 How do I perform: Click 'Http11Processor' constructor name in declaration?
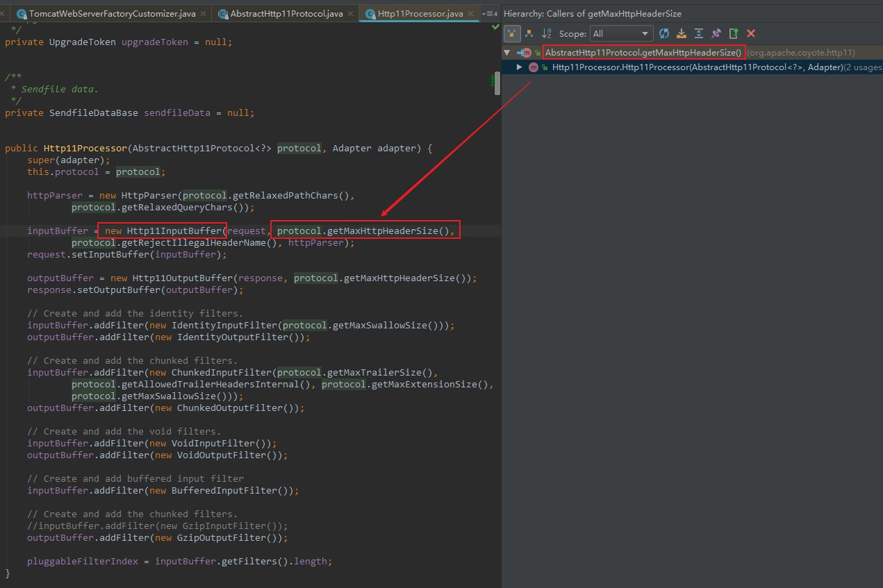tap(85, 148)
